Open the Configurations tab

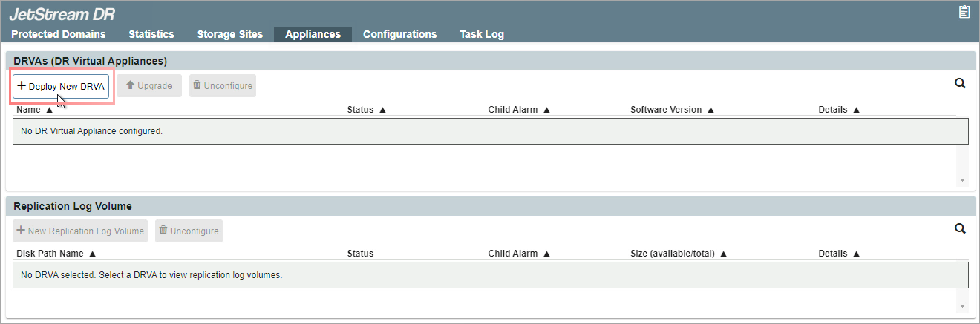399,34
